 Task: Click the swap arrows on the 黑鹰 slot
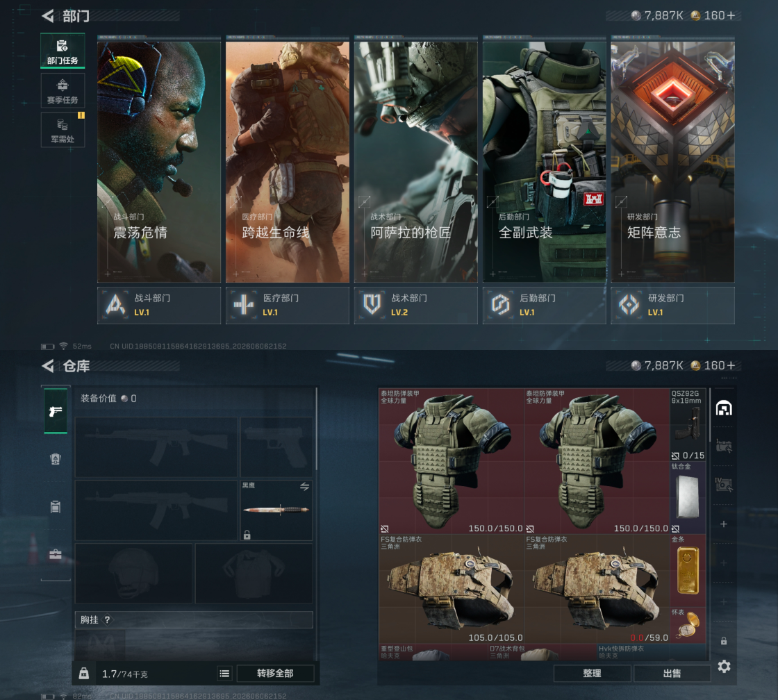[305, 487]
